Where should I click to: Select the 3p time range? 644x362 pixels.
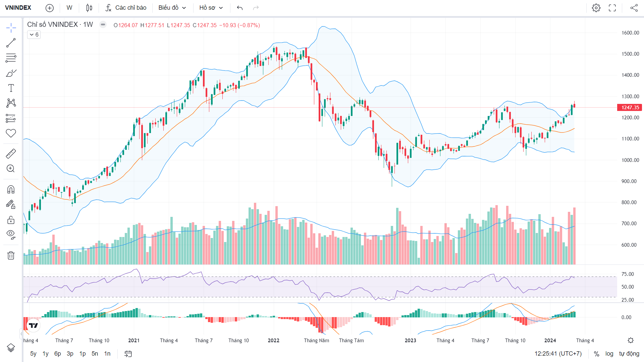click(70, 354)
